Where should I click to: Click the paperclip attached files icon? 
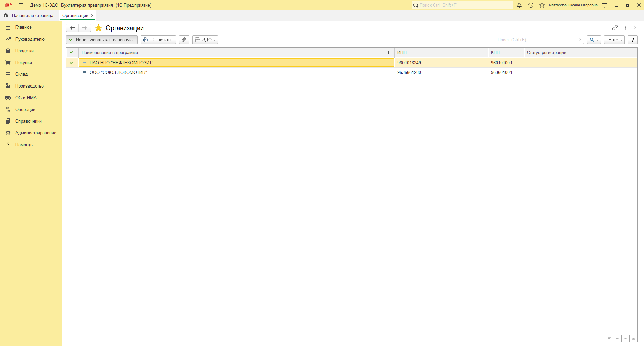(184, 40)
